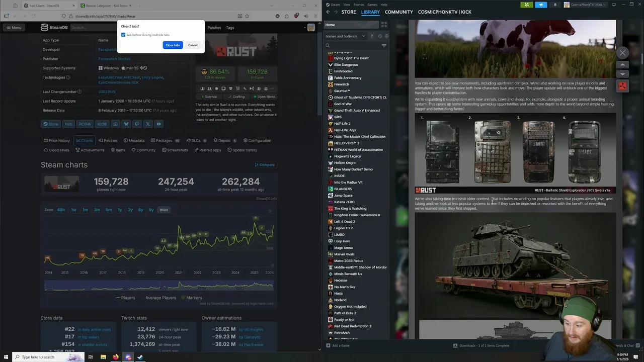Toggle the Markers series in legend
The image size is (644, 362).
191,298
